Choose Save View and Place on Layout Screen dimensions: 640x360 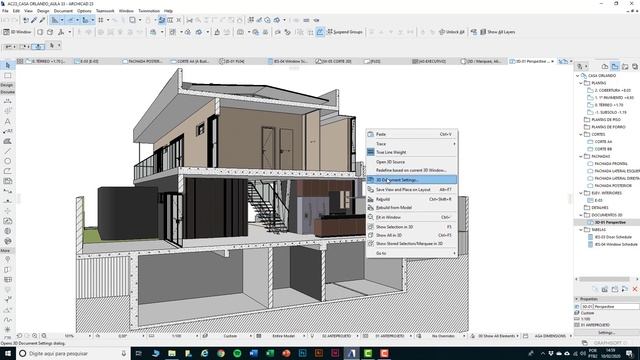click(411, 189)
